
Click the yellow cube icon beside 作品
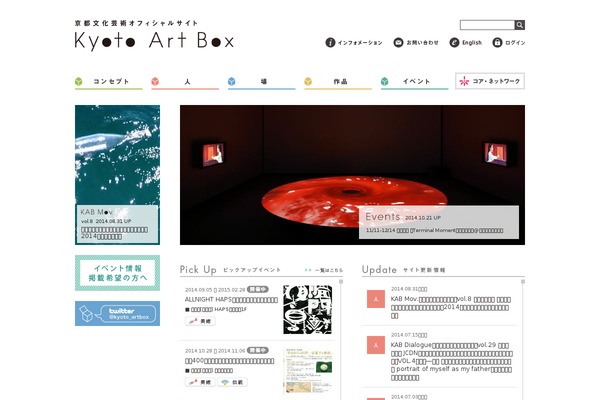tap(308, 81)
